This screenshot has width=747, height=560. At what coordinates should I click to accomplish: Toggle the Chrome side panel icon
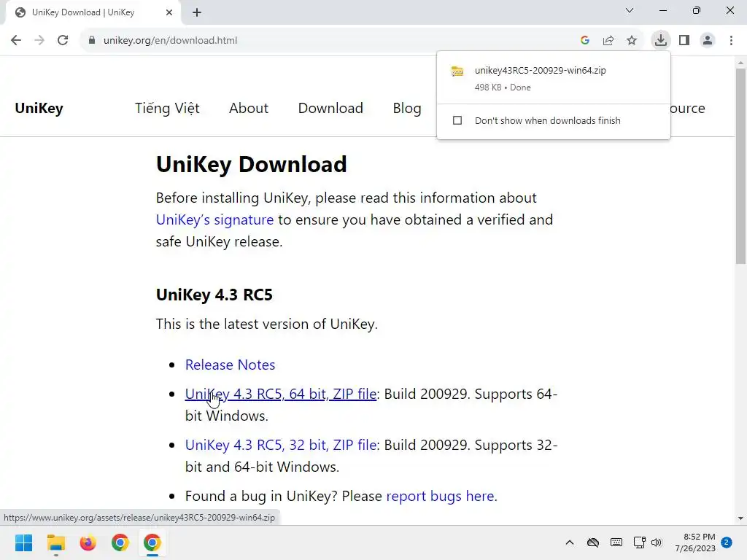(684, 41)
